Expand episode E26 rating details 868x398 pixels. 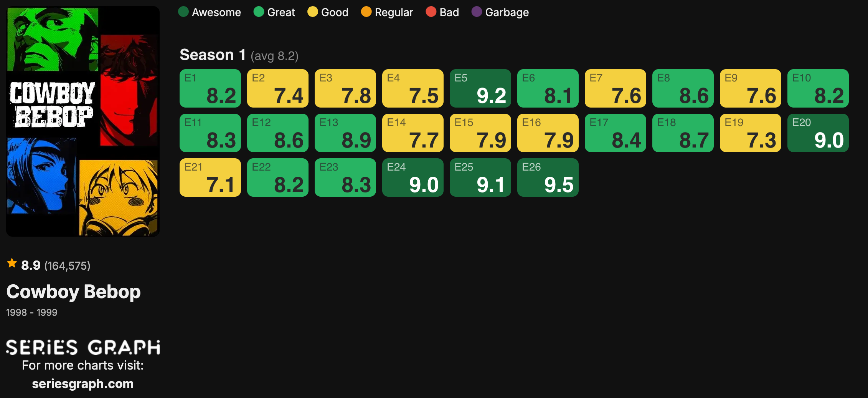click(548, 177)
